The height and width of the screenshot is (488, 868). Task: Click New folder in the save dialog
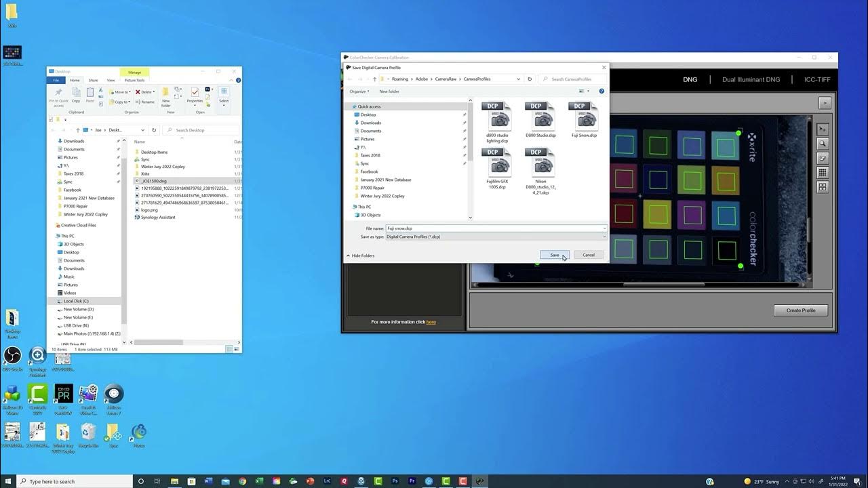point(389,91)
